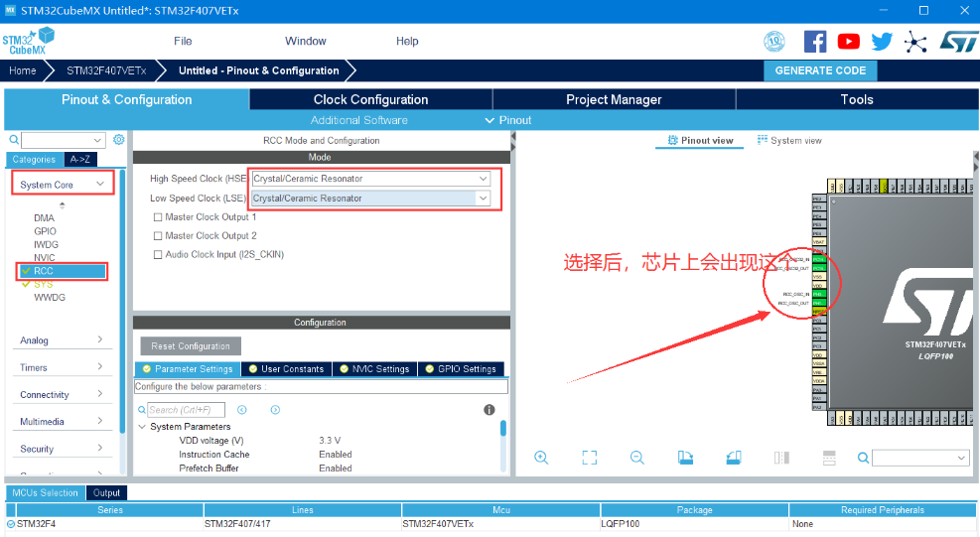
Task: Select Pinout & Configuration tab
Action: pyautogui.click(x=127, y=99)
